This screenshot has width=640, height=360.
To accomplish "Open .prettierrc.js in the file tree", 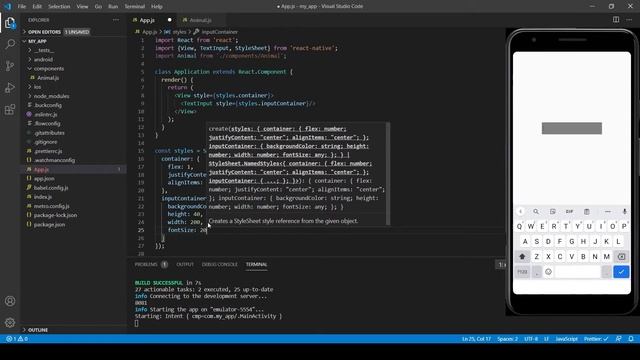I will pyautogui.click(x=48, y=151).
